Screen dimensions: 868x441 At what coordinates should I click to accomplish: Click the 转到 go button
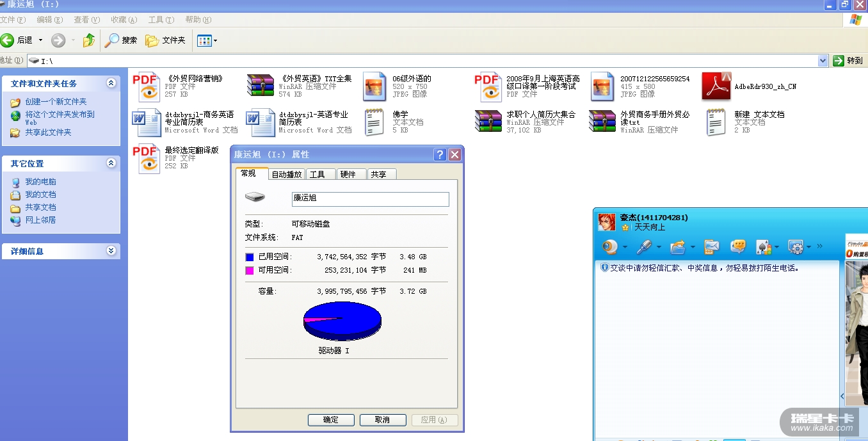coord(849,61)
